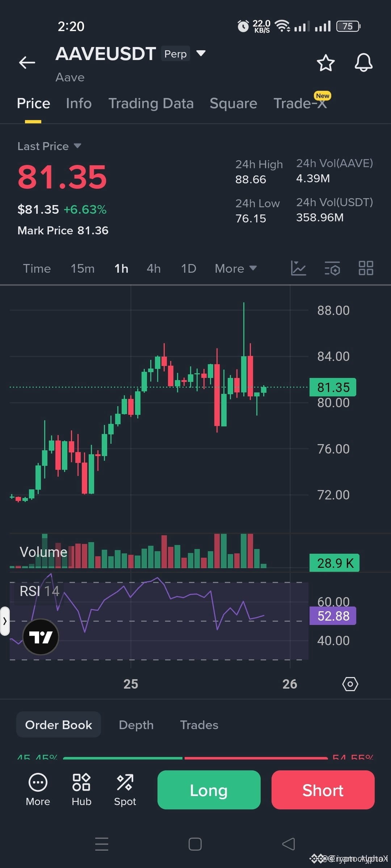Viewport: 391px width, 868px height.
Task: Select the 1h chart interval
Action: [121, 268]
